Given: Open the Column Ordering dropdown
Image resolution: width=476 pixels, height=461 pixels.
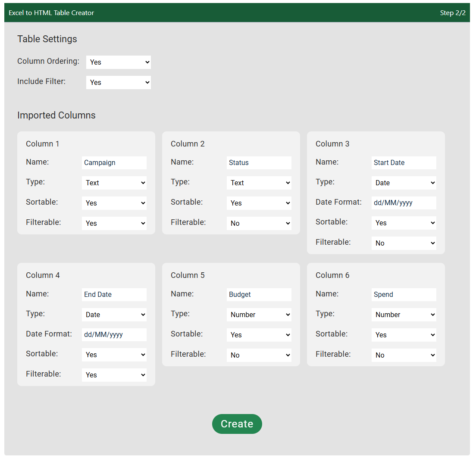Looking at the screenshot, I should [x=118, y=62].
